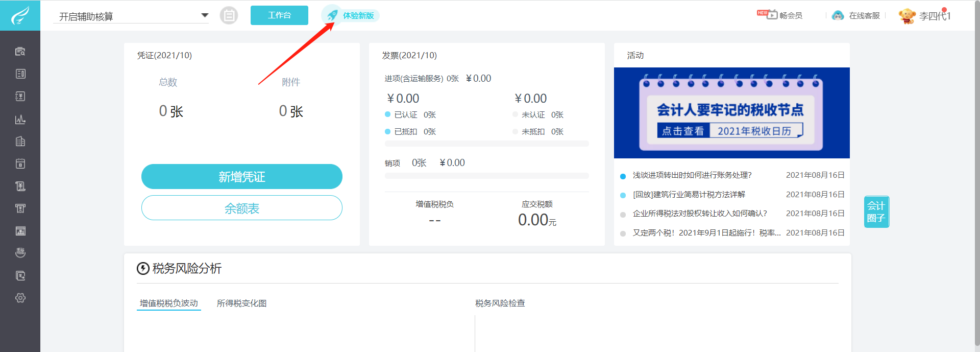
Task: Open the picture panel icon in sidebar
Action: pos(20,231)
